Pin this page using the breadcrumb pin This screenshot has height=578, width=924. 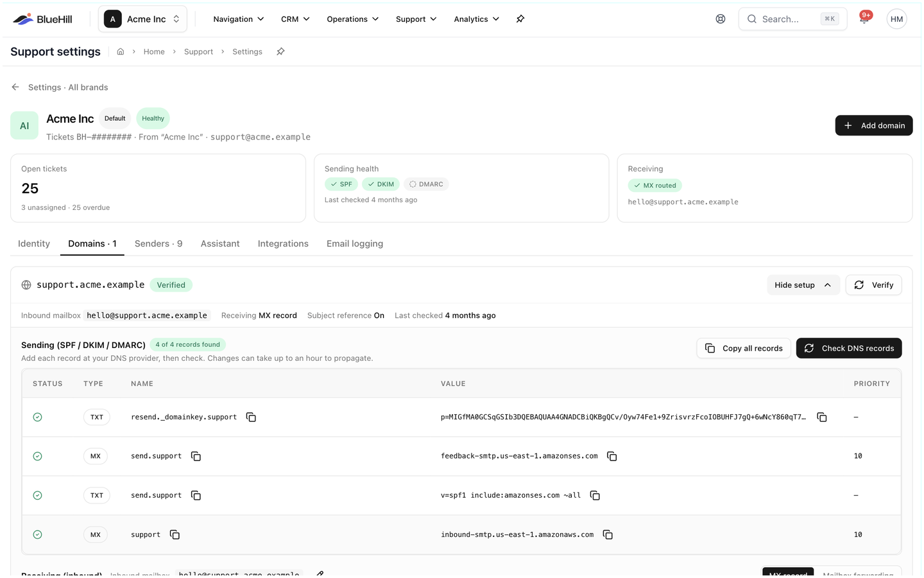click(280, 51)
